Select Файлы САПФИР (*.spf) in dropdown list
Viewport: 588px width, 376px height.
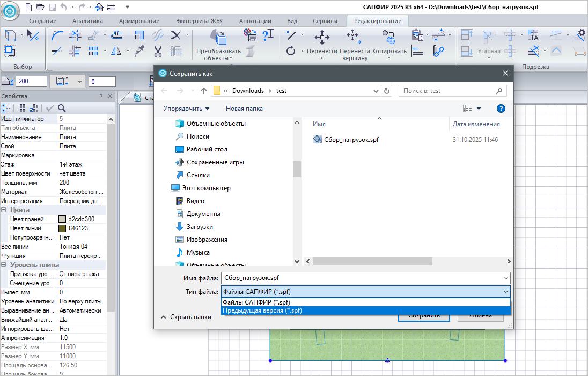[x=366, y=302]
